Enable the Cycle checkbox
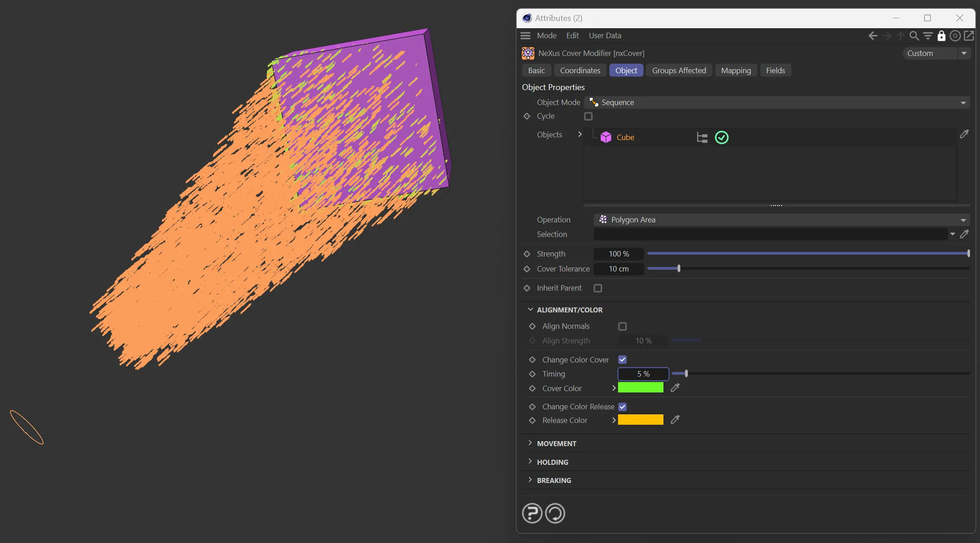Screen dimensions: 980x543 [588, 116]
